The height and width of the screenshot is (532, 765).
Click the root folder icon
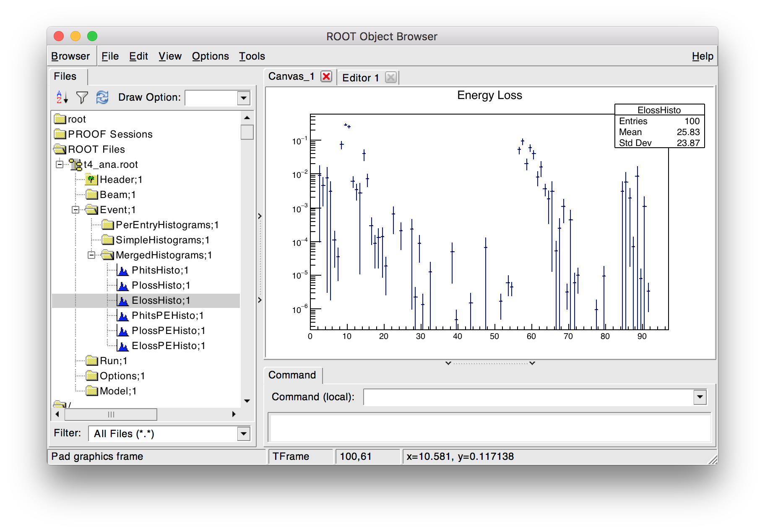pos(60,119)
